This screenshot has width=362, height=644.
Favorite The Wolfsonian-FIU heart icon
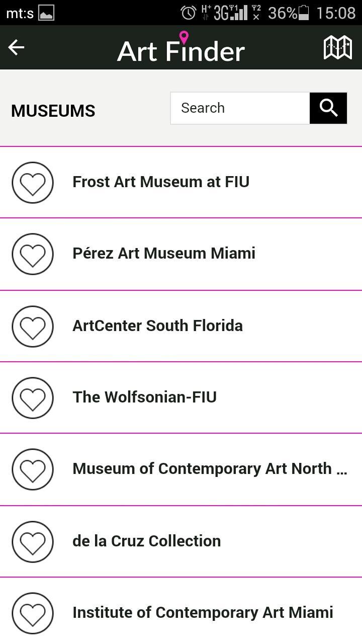33,397
